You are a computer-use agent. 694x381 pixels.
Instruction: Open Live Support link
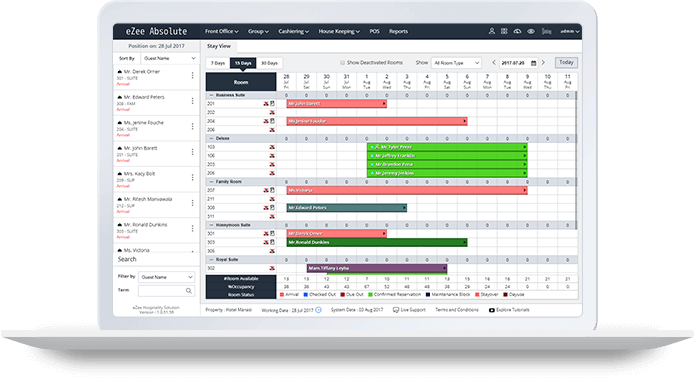pyautogui.click(x=409, y=310)
